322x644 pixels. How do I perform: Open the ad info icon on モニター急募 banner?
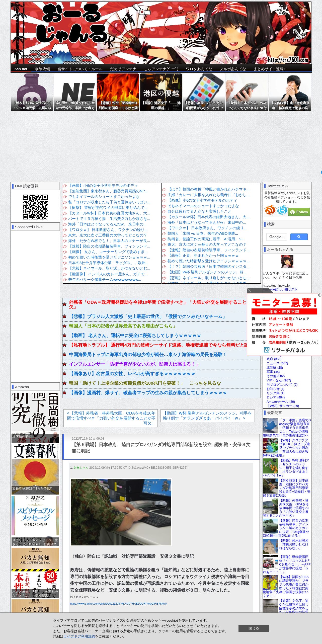coord(320,295)
